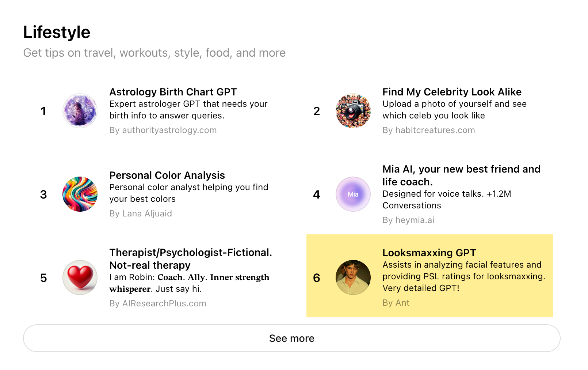
Task: Open Find My Celebrity Look Alike title
Action: (452, 92)
